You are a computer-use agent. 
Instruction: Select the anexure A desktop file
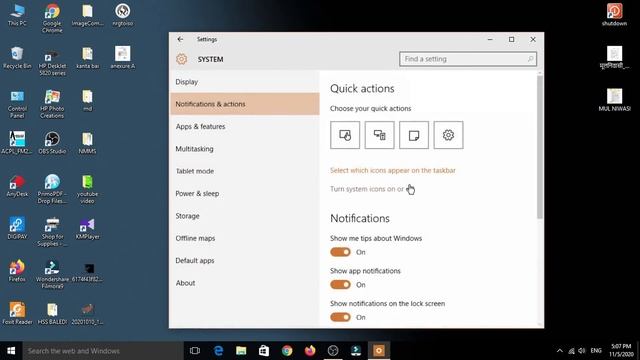pyautogui.click(x=122, y=58)
